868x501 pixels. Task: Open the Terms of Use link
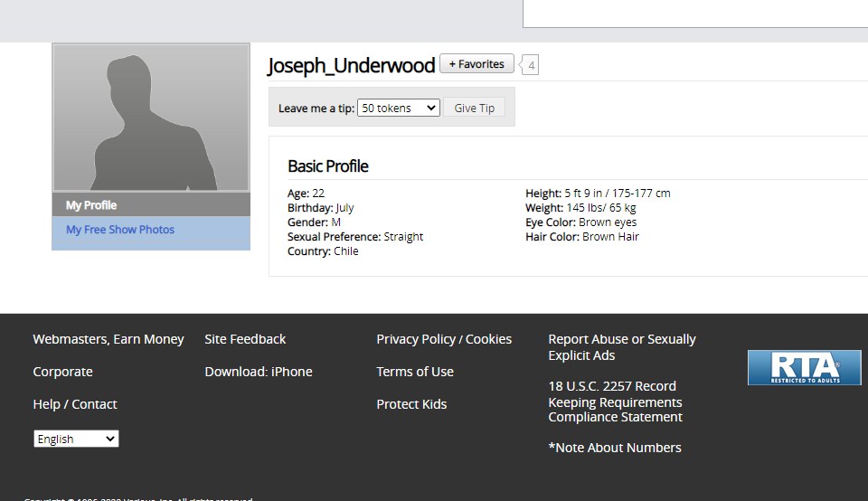415,372
